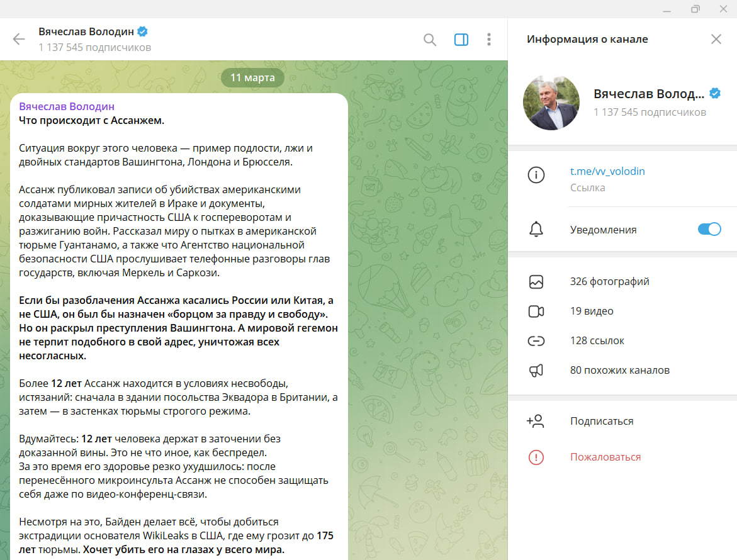Click the Ссылка caption under the link
This screenshot has height=560, width=737.
[x=588, y=188]
